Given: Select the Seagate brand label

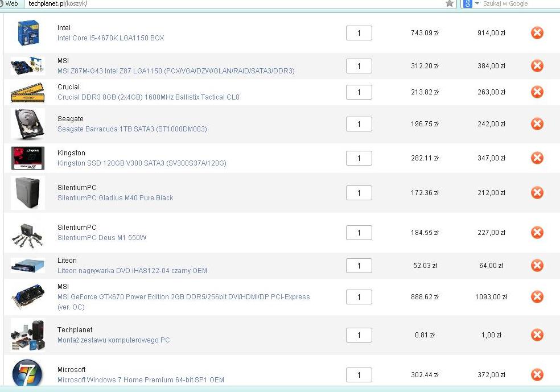Looking at the screenshot, I should 71,119.
